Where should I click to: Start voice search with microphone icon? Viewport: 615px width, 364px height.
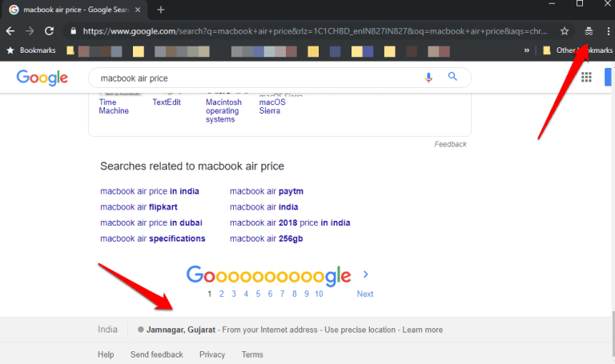[x=428, y=77]
